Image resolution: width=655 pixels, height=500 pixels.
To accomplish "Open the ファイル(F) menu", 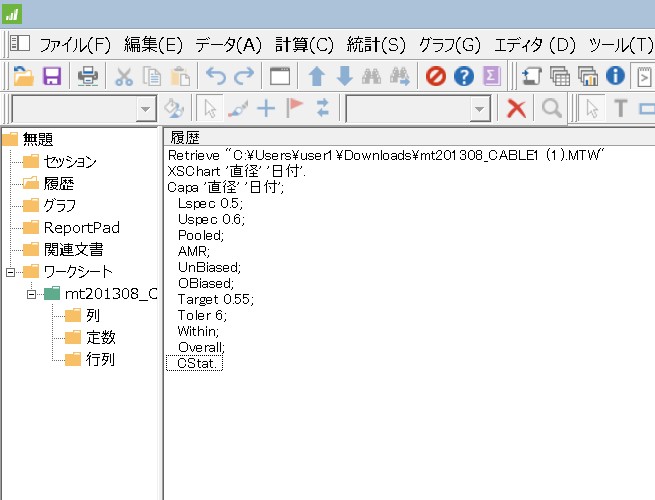I will (75, 44).
